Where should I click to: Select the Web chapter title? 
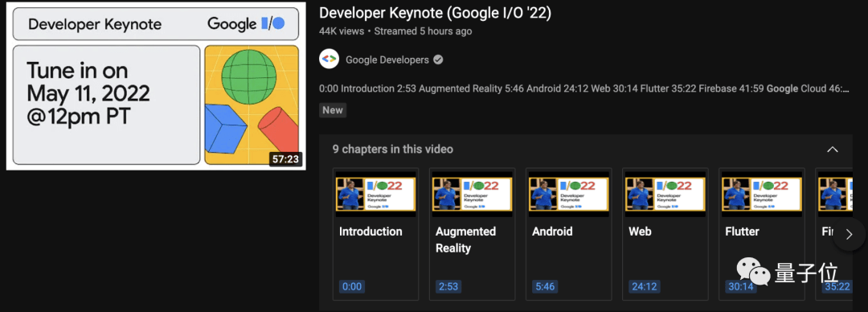(640, 232)
